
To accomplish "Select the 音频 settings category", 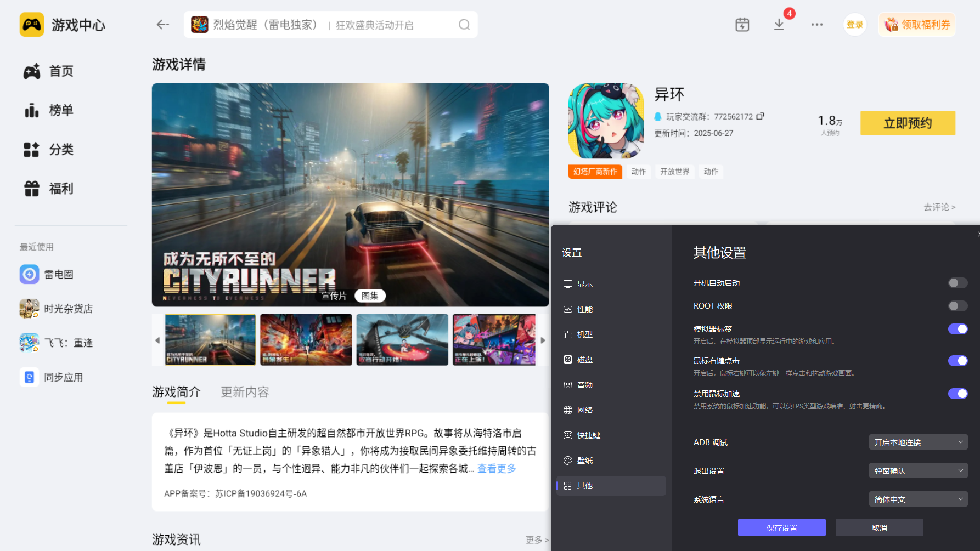I will [x=584, y=384].
